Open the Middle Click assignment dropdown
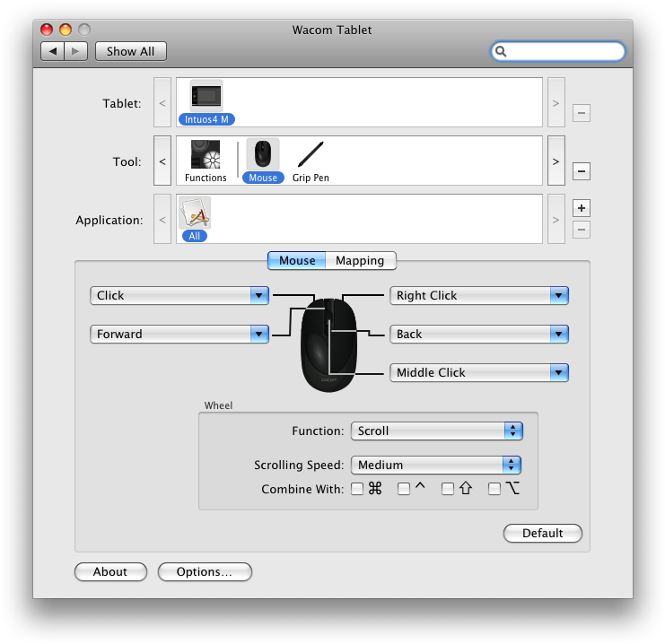This screenshot has width=665, height=644. tap(479, 372)
